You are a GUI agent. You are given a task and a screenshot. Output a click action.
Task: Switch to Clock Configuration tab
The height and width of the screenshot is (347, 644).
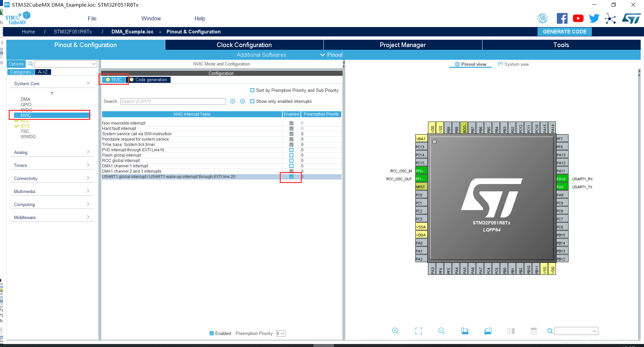(x=244, y=45)
